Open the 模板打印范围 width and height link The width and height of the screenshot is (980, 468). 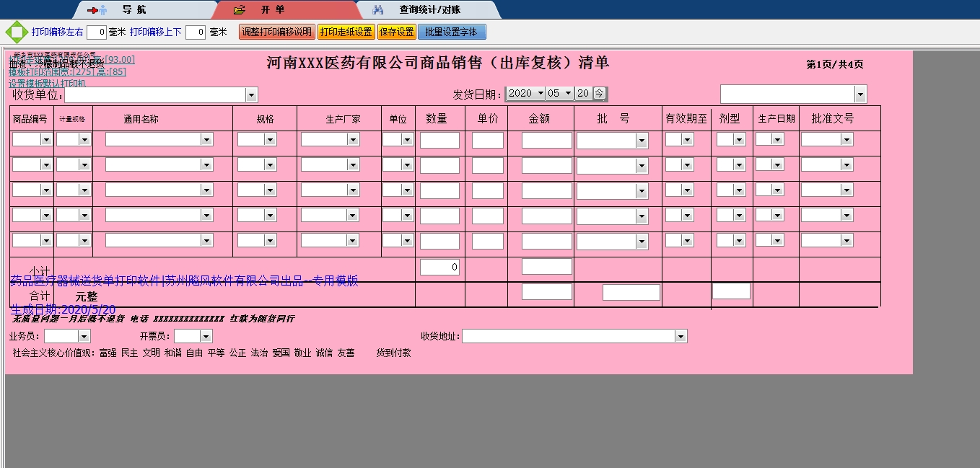(67, 72)
